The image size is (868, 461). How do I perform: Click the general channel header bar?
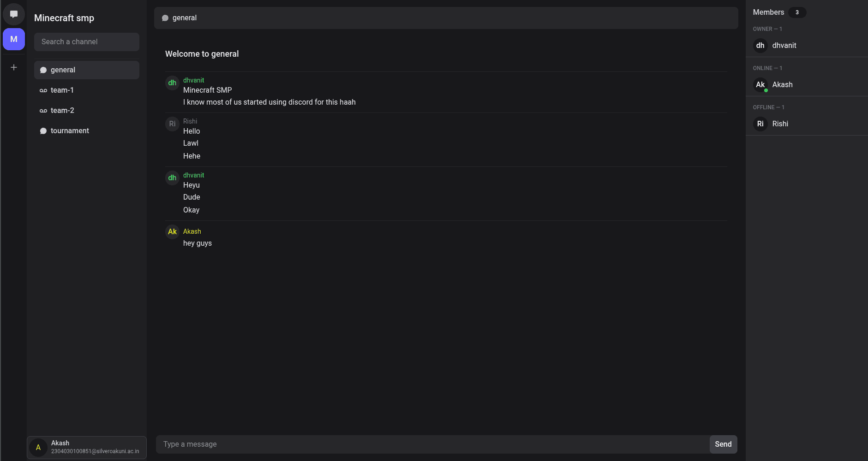point(446,18)
